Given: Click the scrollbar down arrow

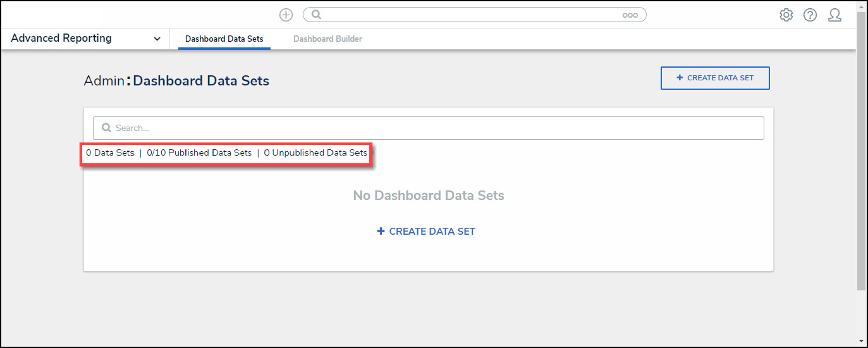Looking at the screenshot, I should [x=862, y=341].
